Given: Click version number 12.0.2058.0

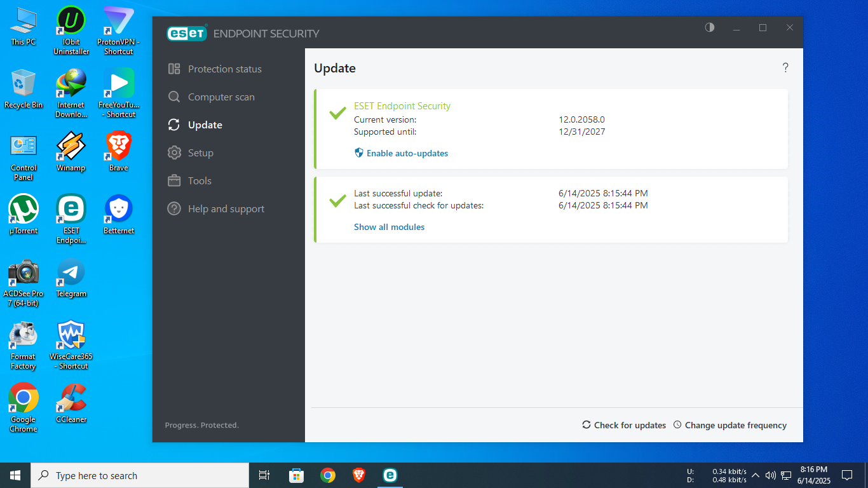Looking at the screenshot, I should (x=581, y=119).
